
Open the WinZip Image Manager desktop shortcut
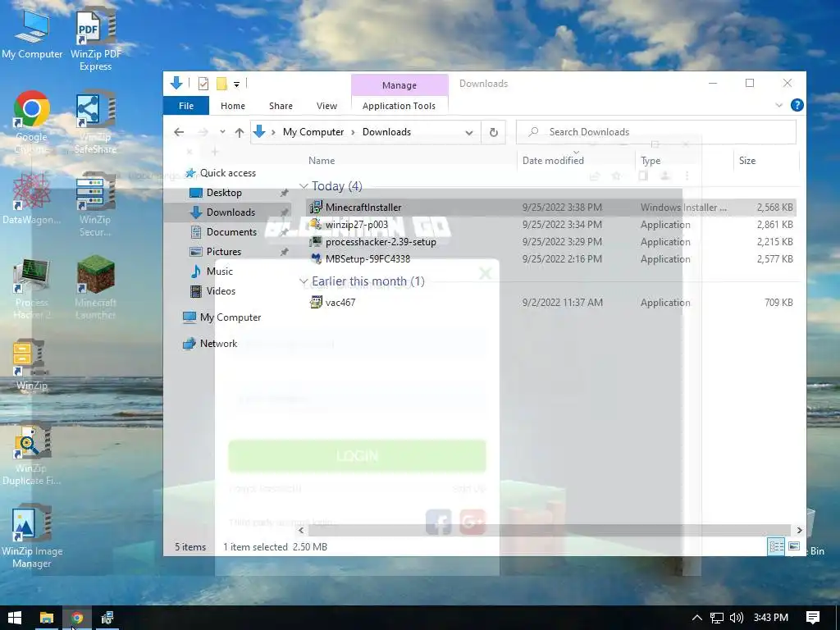coord(32,536)
